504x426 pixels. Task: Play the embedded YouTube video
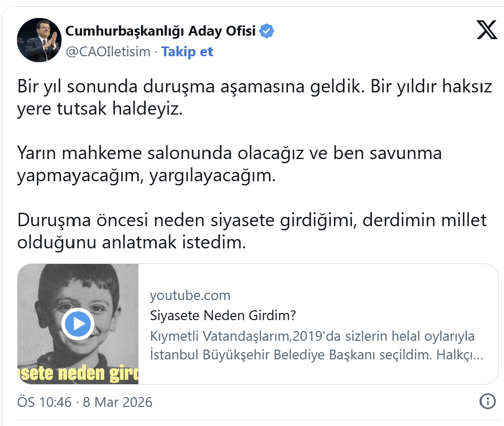click(x=77, y=324)
